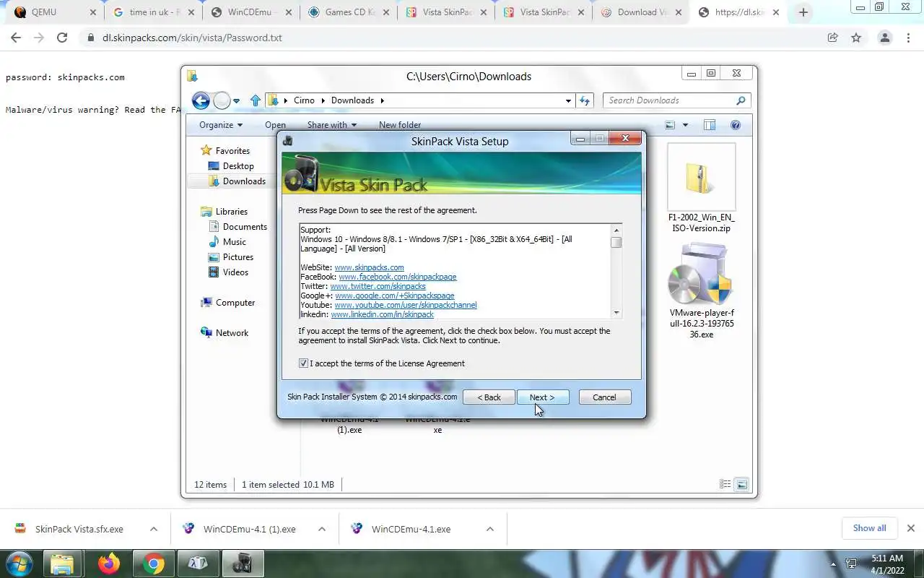Open recent locations dropdown in Explorer
Viewport: 924px width, 578px height.
click(x=236, y=101)
